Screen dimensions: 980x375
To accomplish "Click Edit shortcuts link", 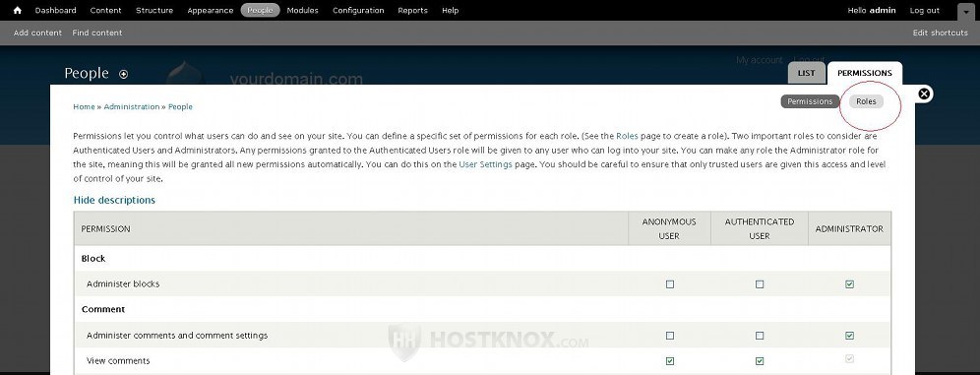I will [x=940, y=32].
